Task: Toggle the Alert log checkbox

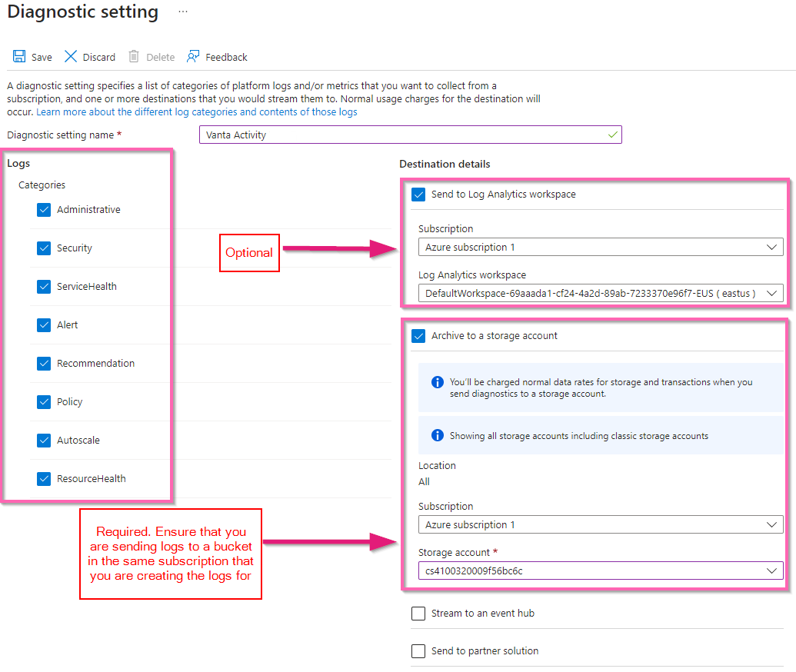Action: click(x=44, y=324)
